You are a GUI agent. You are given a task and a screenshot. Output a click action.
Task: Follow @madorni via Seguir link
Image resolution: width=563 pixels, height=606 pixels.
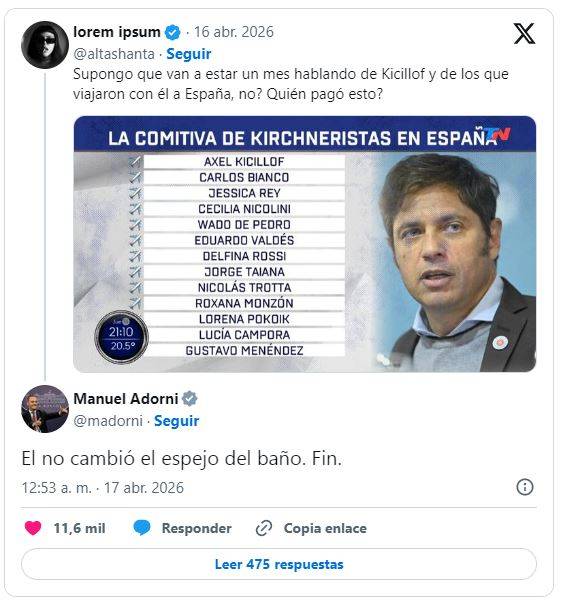[x=177, y=420]
